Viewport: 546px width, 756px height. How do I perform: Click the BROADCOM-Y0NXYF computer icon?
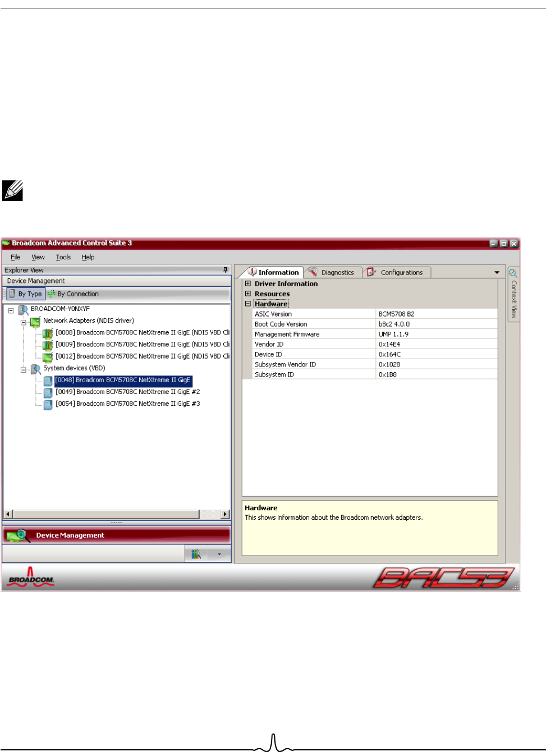[23, 309]
